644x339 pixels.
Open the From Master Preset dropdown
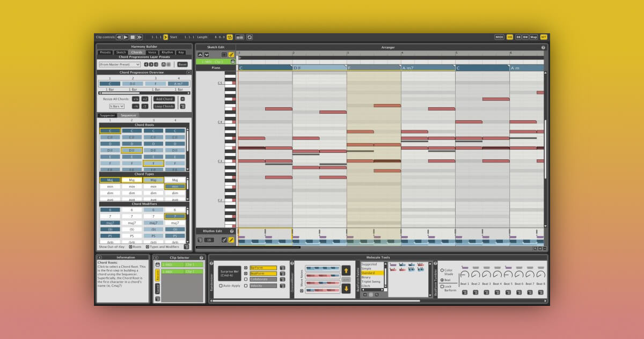119,64
